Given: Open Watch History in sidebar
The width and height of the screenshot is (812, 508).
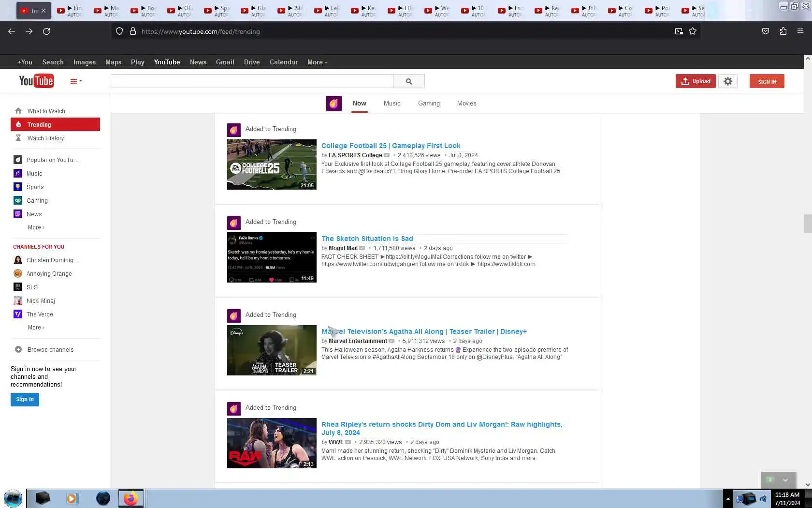Looking at the screenshot, I should (x=45, y=138).
